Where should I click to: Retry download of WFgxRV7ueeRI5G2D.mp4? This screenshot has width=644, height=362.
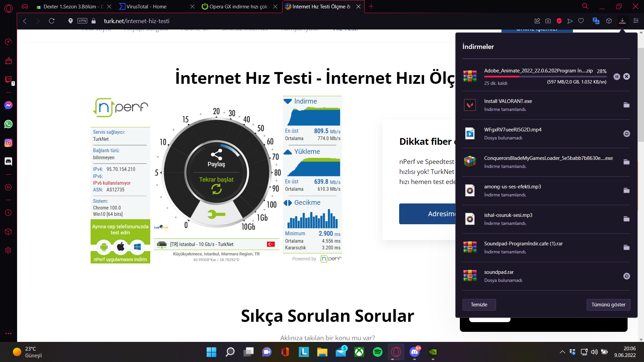[626, 134]
